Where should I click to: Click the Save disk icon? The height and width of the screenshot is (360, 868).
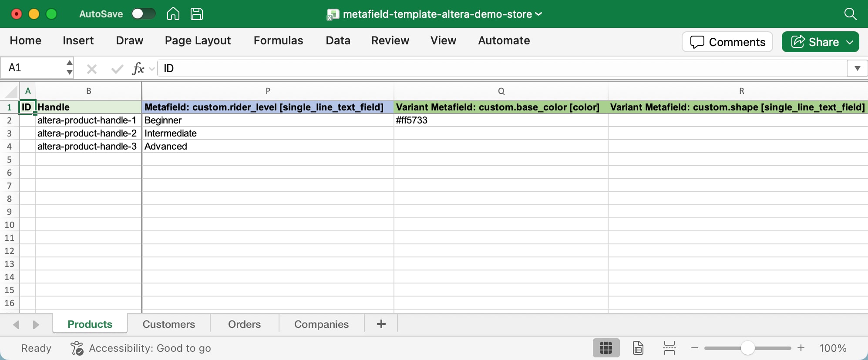pos(197,14)
